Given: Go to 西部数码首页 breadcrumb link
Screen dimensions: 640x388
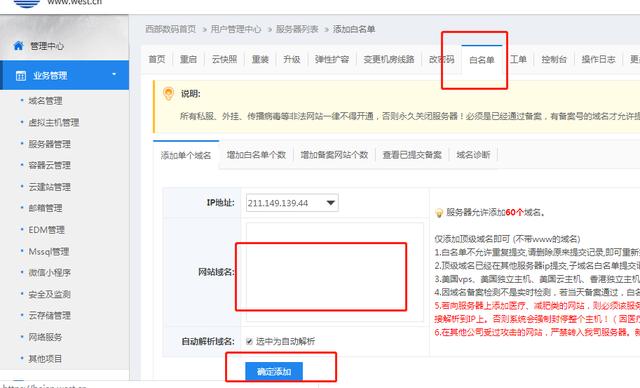Looking at the screenshot, I should (171, 29).
